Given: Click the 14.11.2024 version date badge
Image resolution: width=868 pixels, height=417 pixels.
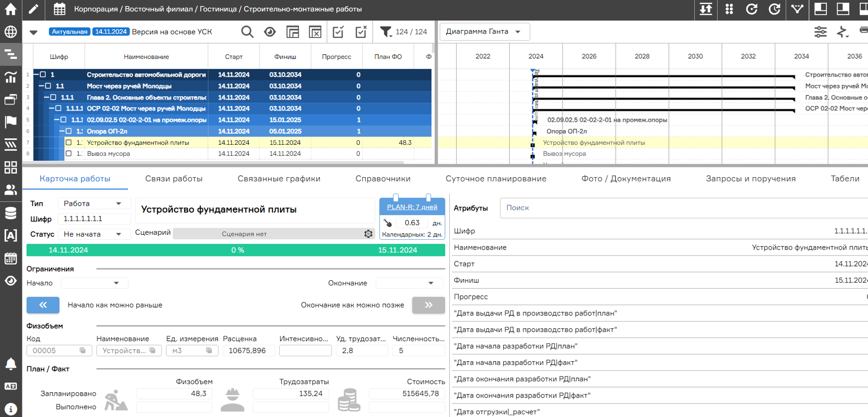Looking at the screenshot, I should [111, 32].
